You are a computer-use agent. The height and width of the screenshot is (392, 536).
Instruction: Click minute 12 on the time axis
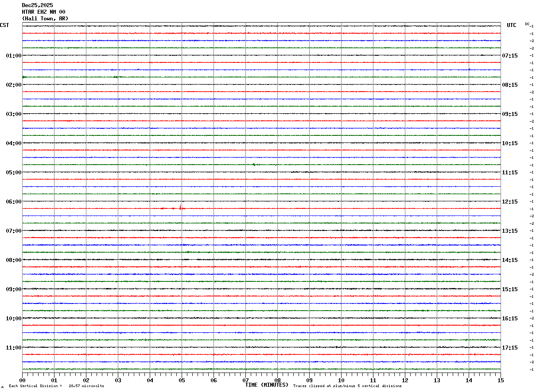click(x=405, y=380)
